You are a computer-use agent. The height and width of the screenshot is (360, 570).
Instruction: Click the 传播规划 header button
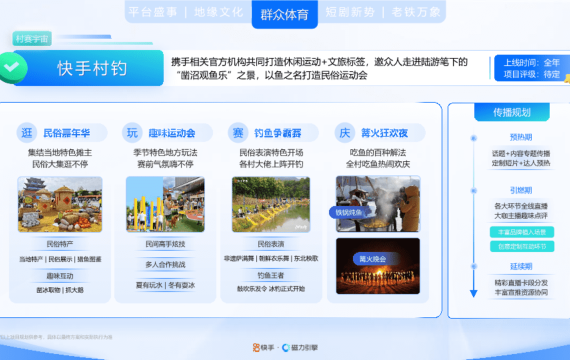(512, 112)
